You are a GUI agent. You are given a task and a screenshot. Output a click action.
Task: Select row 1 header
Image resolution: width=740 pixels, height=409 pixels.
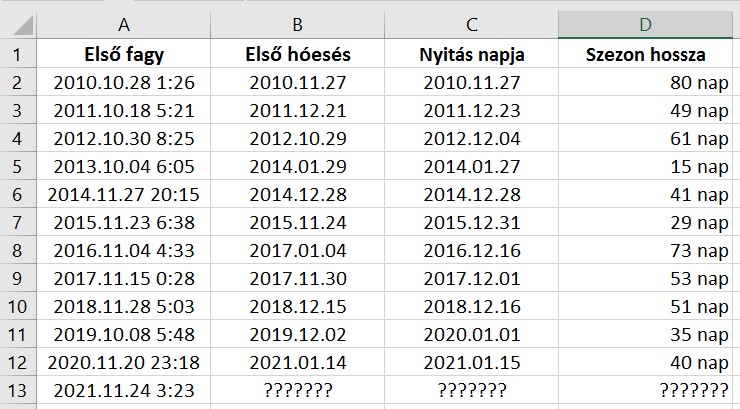click(19, 54)
